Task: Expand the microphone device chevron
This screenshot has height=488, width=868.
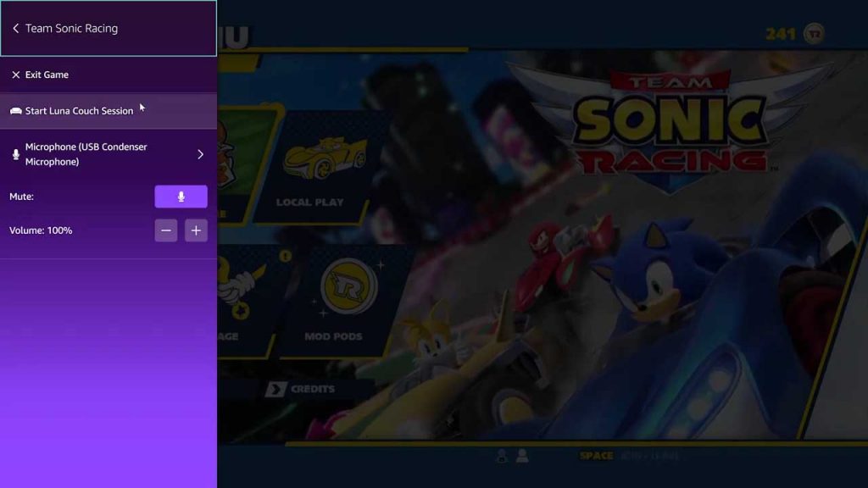Action: pos(200,154)
